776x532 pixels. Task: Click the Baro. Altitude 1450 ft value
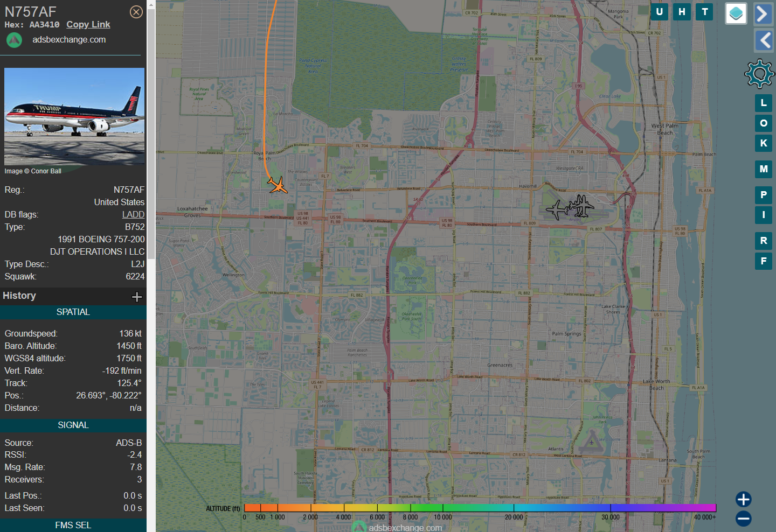[129, 346]
